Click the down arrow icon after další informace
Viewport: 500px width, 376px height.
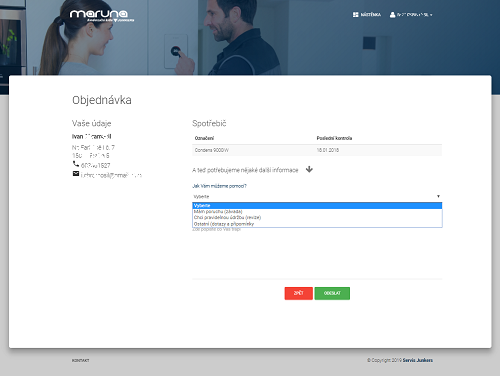tap(309, 169)
